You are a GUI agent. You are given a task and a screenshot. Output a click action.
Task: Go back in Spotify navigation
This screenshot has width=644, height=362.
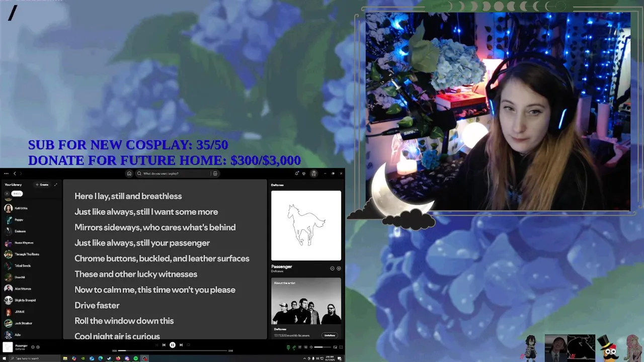coord(15,173)
